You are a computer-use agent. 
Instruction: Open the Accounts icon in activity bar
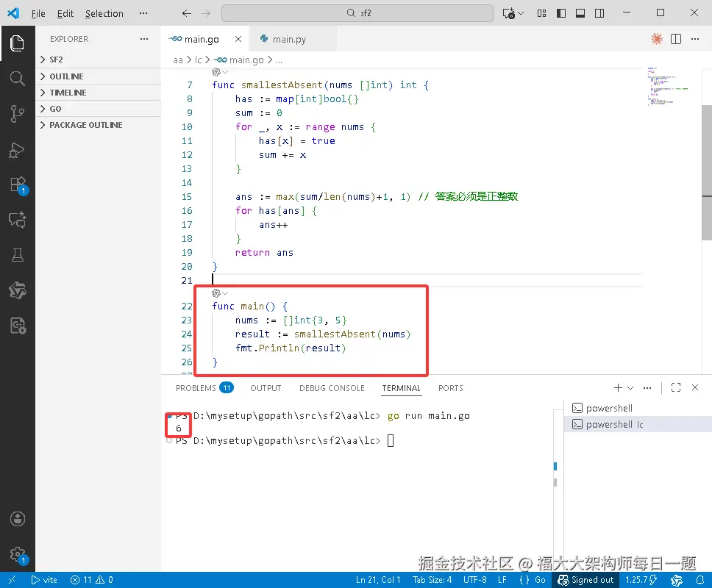click(17, 519)
